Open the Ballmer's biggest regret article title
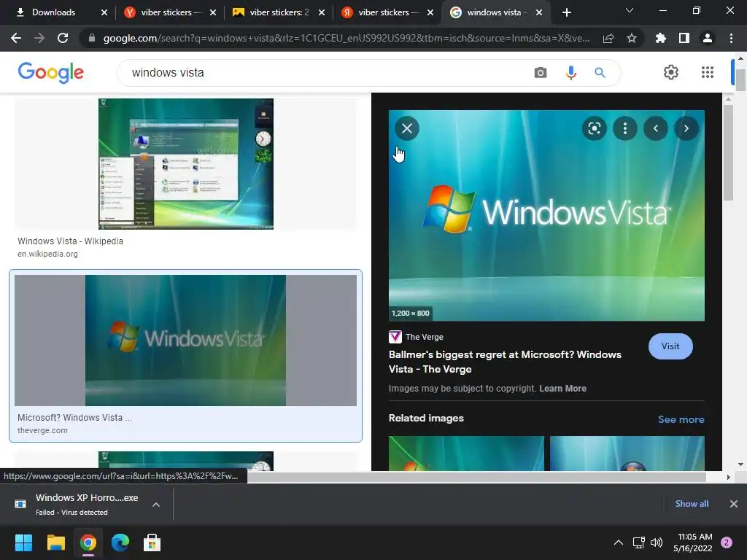This screenshot has height=560, width=747. pyautogui.click(x=505, y=362)
